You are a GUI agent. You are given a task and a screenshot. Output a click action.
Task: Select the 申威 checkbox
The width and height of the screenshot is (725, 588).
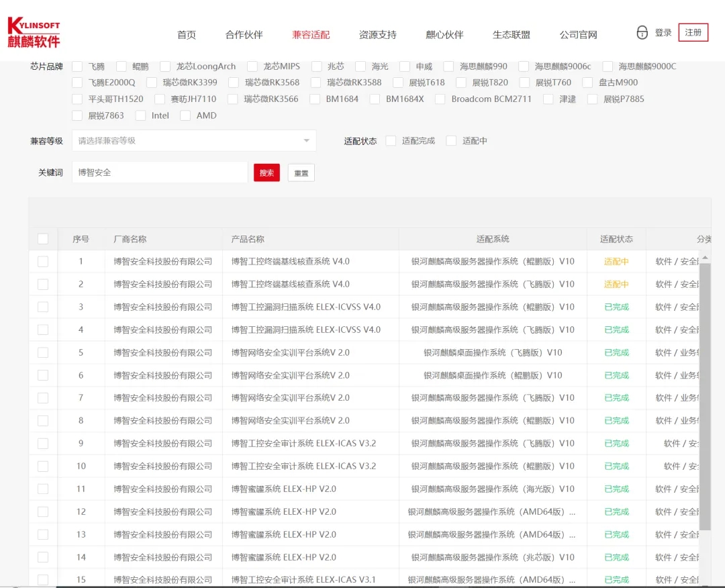tap(405, 66)
